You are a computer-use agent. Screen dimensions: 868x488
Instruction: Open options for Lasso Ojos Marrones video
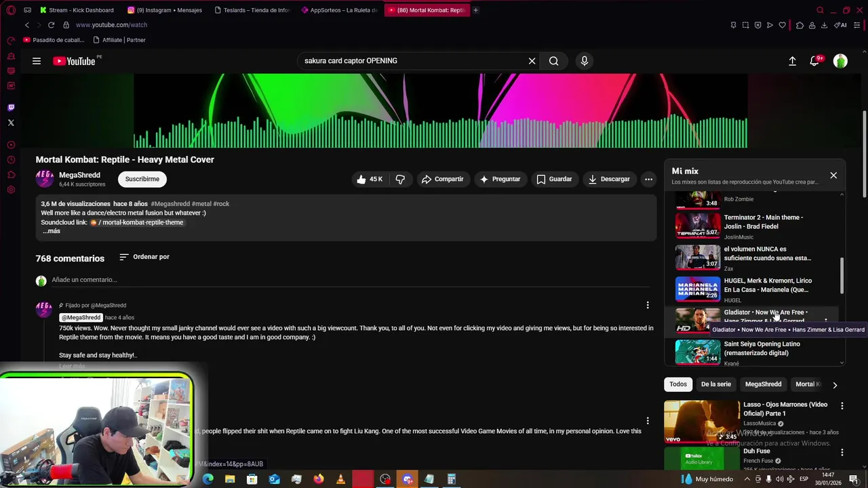[842, 406]
